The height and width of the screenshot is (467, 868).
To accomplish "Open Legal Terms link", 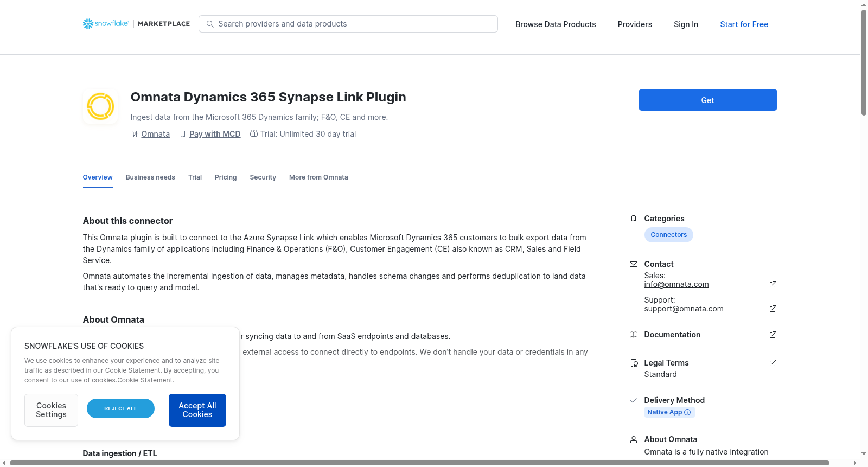I will pos(666,363).
